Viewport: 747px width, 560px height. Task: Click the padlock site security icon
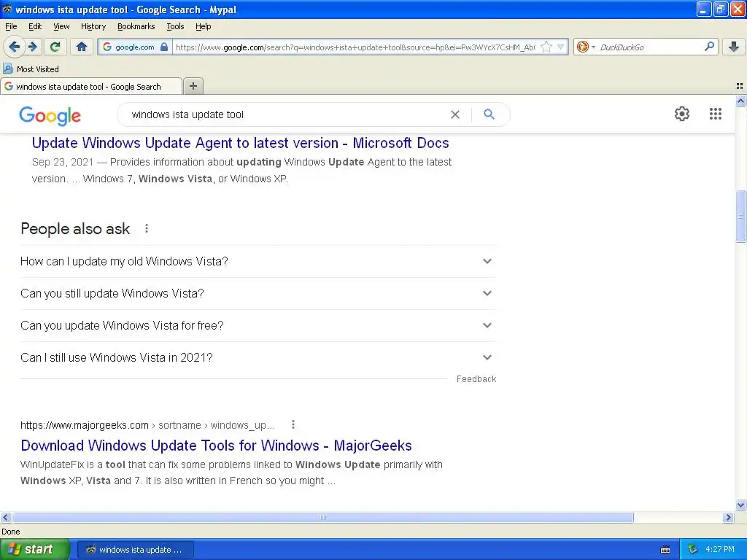[164, 47]
